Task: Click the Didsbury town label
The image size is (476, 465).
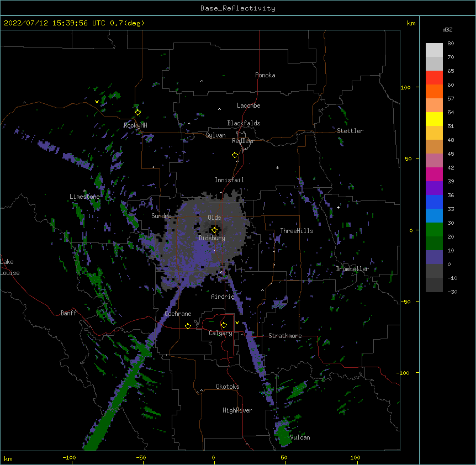Action: pos(212,238)
